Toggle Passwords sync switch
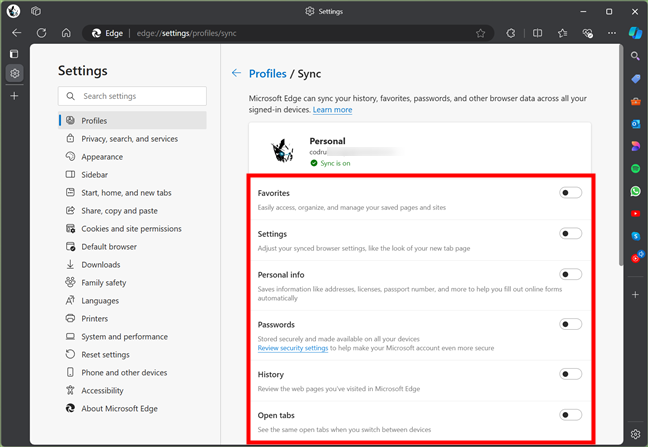Viewport: 648px width, 447px height. pyautogui.click(x=570, y=324)
